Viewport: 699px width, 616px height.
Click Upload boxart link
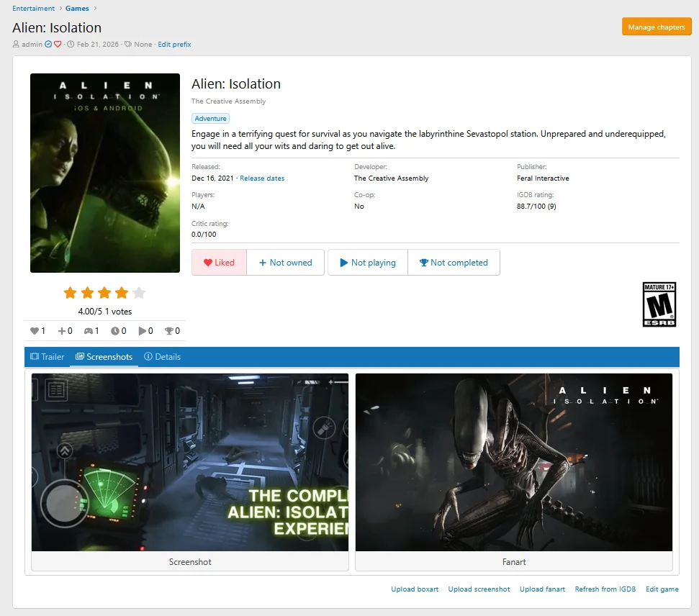point(415,589)
